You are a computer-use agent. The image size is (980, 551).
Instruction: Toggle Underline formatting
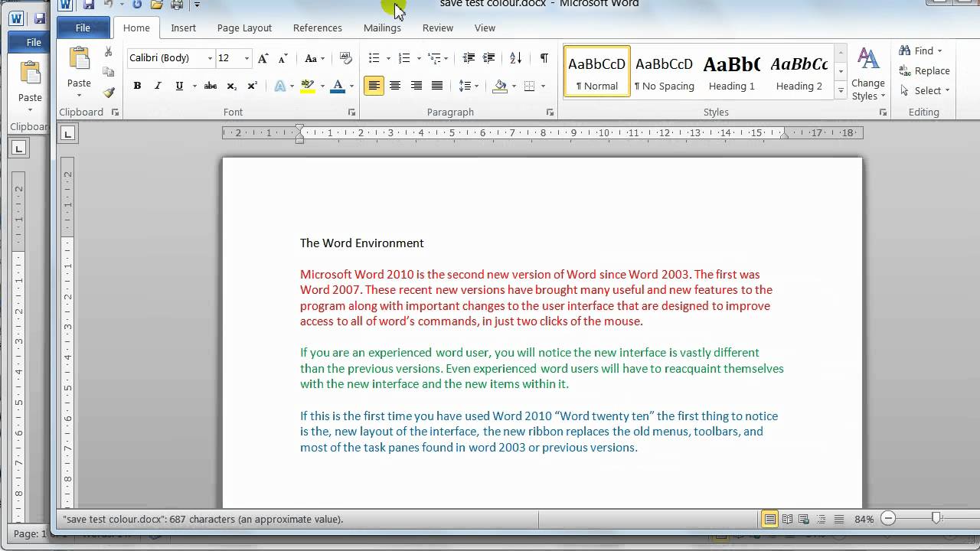coord(179,86)
